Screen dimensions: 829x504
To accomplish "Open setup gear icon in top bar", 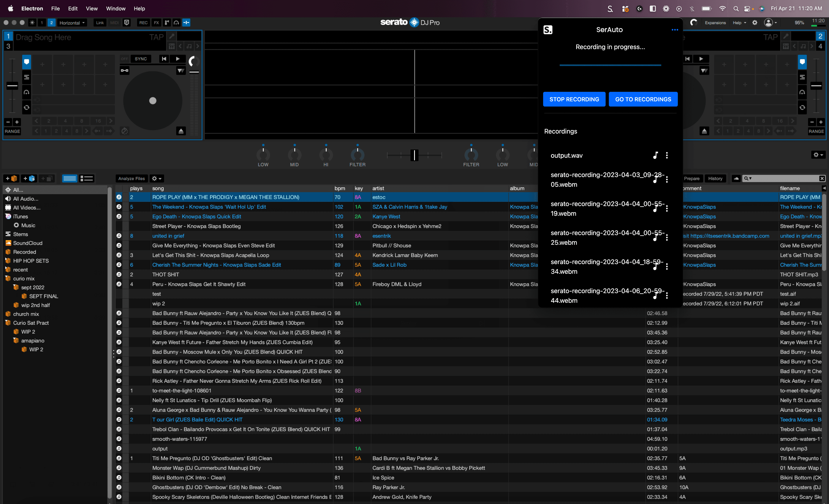I will click(755, 22).
